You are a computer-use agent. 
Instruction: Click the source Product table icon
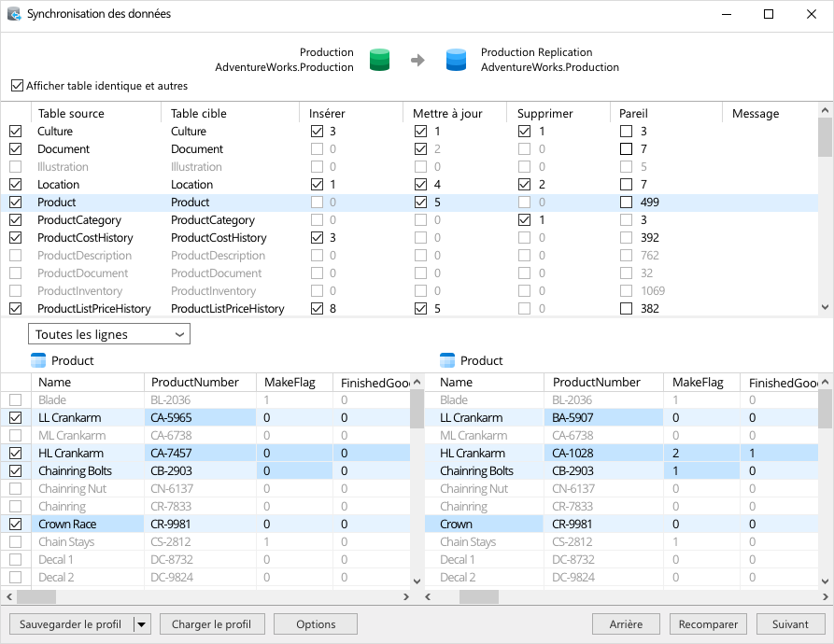[38, 360]
